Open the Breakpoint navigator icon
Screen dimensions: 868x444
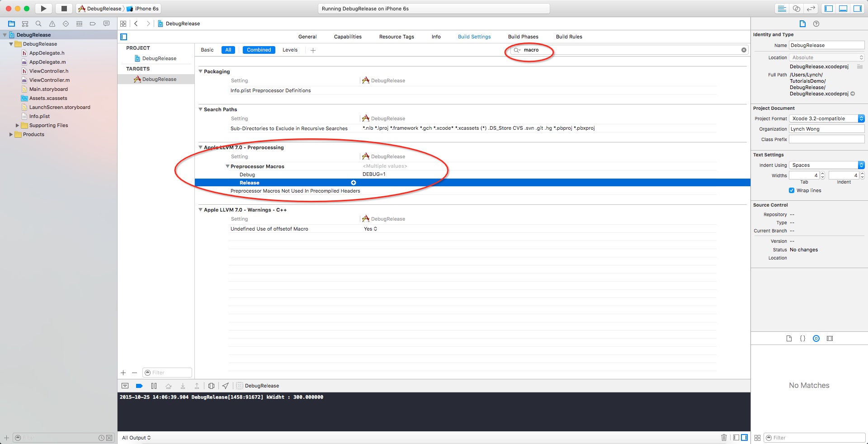93,24
